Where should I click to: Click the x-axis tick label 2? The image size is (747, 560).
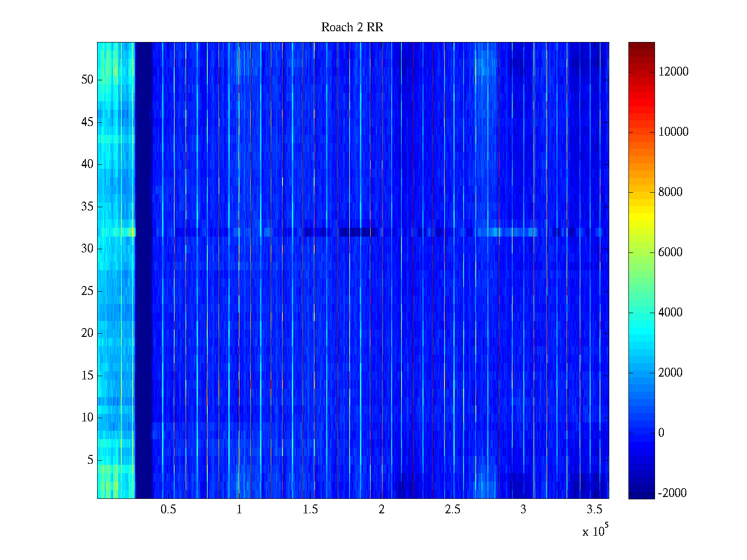(381, 510)
